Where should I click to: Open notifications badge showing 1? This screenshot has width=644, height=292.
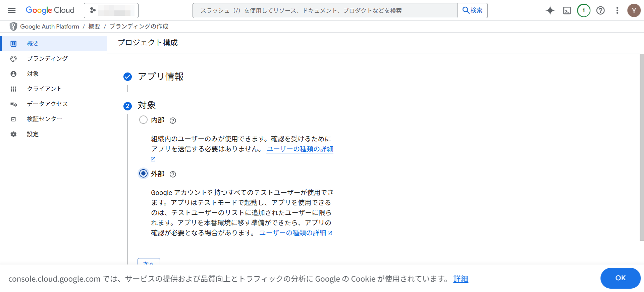pyautogui.click(x=584, y=10)
